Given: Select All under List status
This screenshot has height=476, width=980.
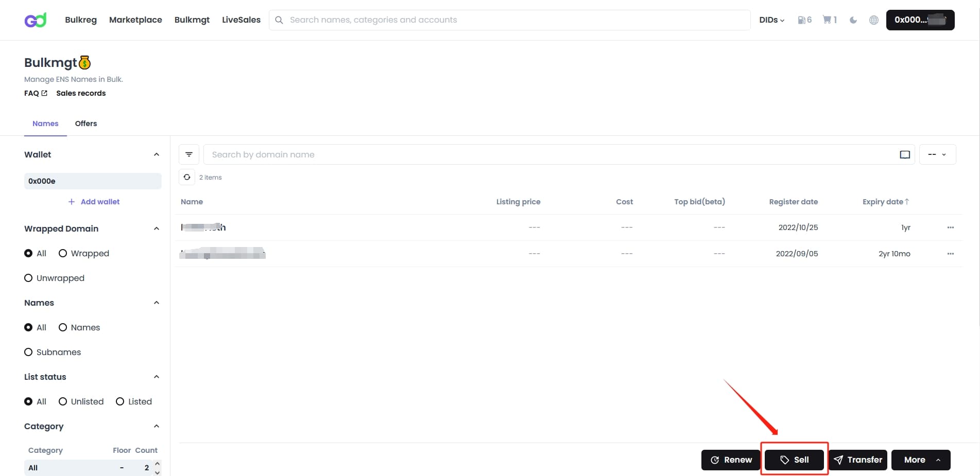Looking at the screenshot, I should point(28,401).
